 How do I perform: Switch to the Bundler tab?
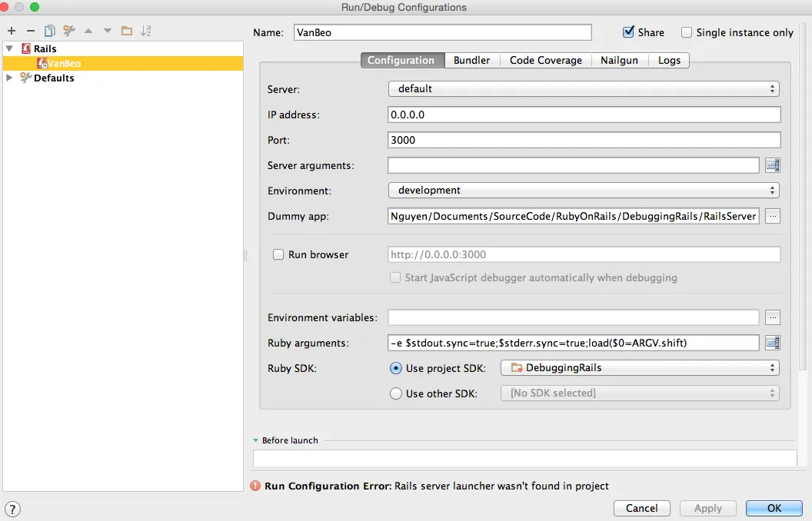(472, 60)
